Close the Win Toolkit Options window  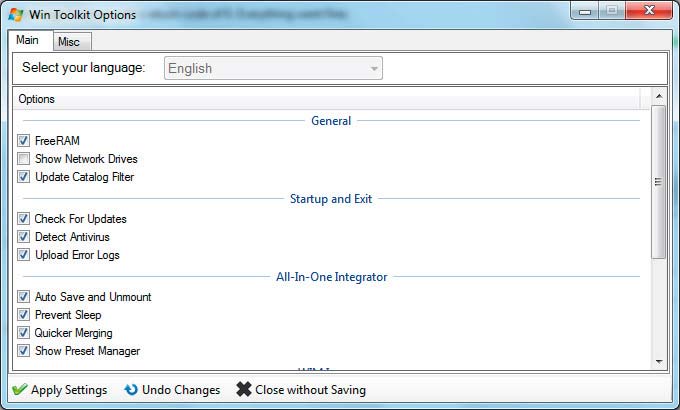point(649,10)
